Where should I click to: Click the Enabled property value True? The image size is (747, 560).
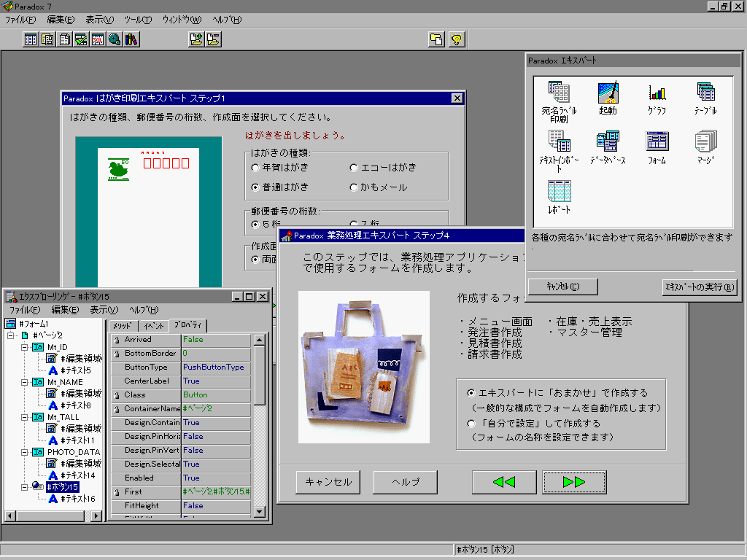(x=216, y=478)
